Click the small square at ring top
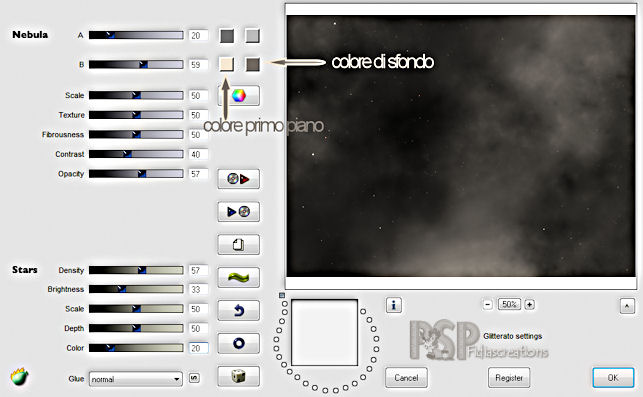Image resolution: width=643 pixels, height=397 pixels. pyautogui.click(x=282, y=295)
